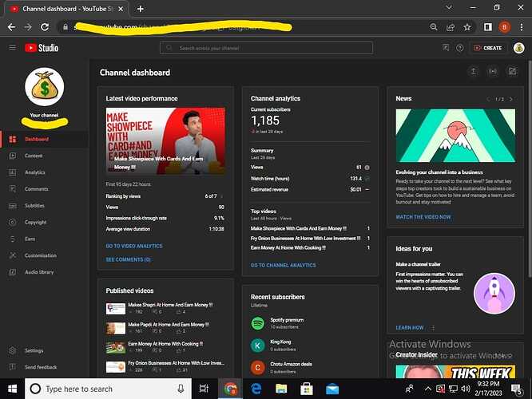The height and width of the screenshot is (399, 532).
Task: Open the latest video thumbnail
Action: [x=165, y=141]
